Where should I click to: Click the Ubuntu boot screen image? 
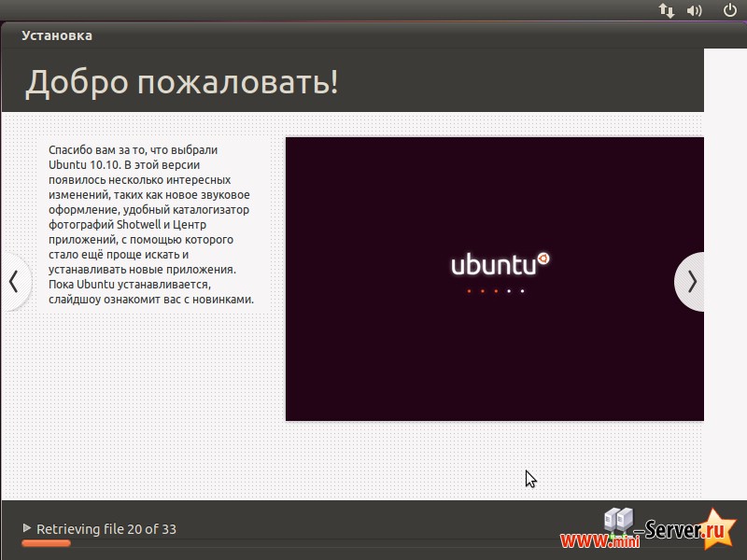pos(495,279)
